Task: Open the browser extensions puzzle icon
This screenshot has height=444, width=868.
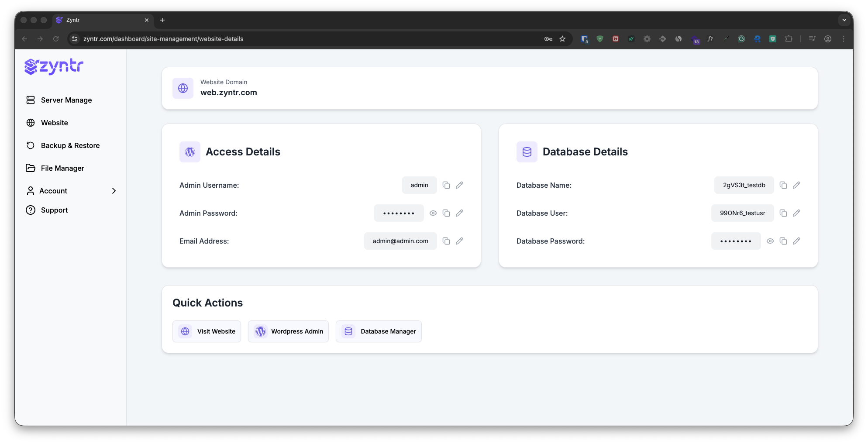Action: [x=789, y=39]
